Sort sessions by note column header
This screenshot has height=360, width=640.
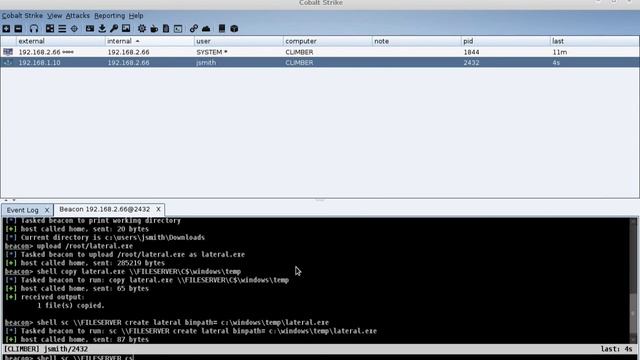[x=416, y=41]
